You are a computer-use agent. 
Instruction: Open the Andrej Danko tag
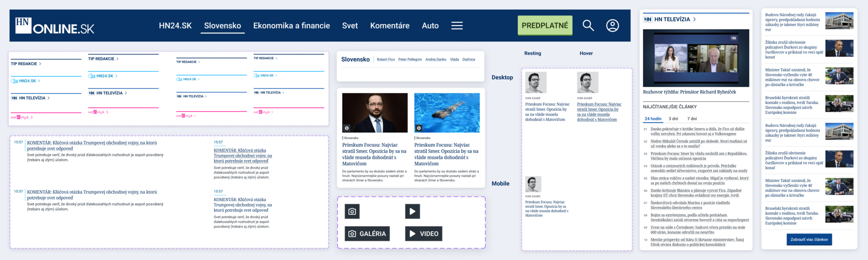pyautogui.click(x=436, y=59)
